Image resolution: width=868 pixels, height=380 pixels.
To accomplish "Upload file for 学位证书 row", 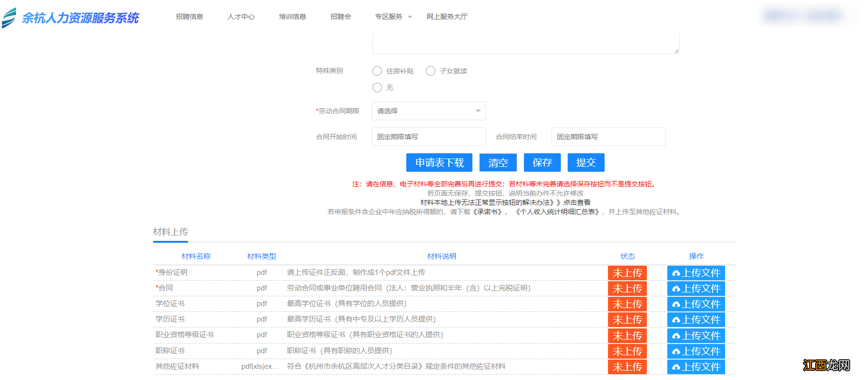I will pos(696,304).
